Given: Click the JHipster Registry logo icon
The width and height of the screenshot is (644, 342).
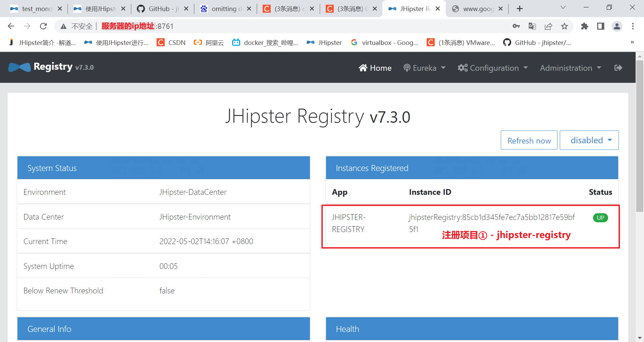Looking at the screenshot, I should (19, 67).
